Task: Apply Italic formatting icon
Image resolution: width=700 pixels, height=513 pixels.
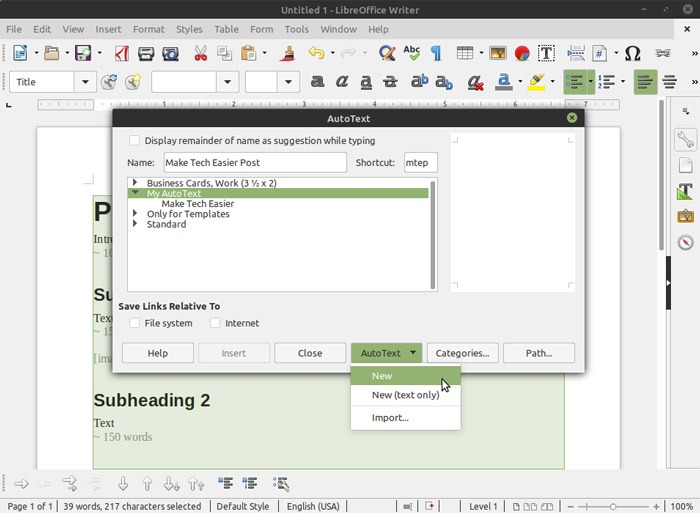Action: [x=342, y=82]
